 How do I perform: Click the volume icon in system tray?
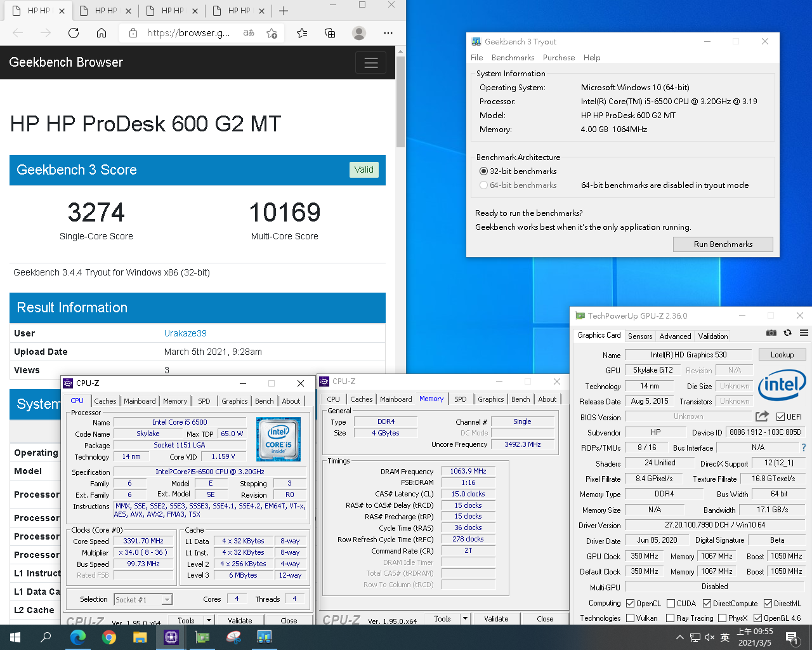(x=710, y=637)
